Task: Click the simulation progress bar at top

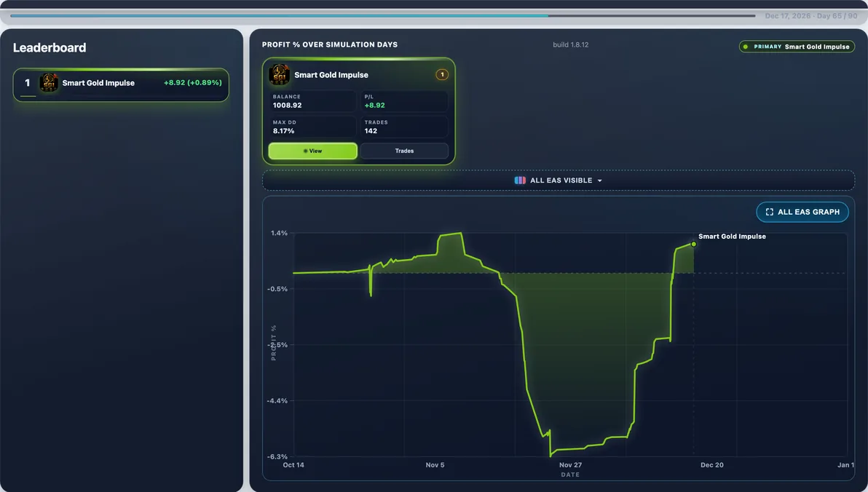Action: pos(383,16)
